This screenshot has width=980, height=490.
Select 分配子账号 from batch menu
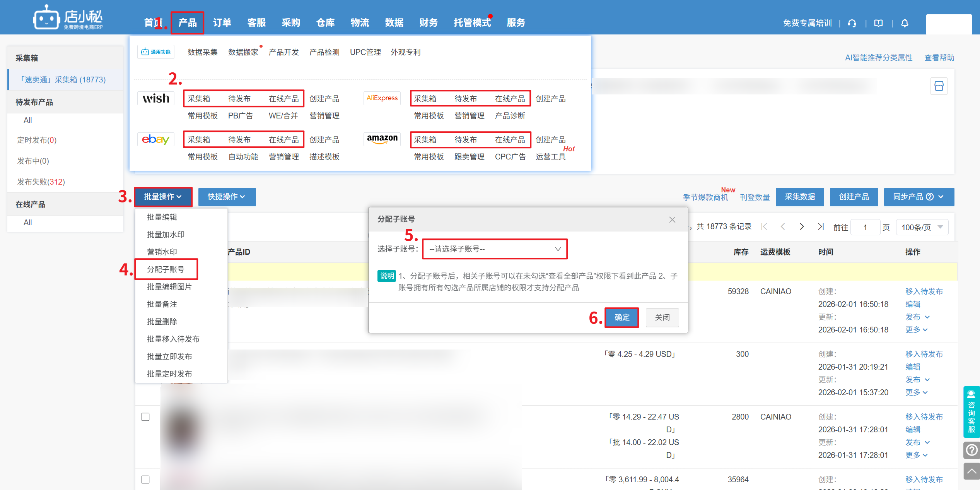point(166,269)
